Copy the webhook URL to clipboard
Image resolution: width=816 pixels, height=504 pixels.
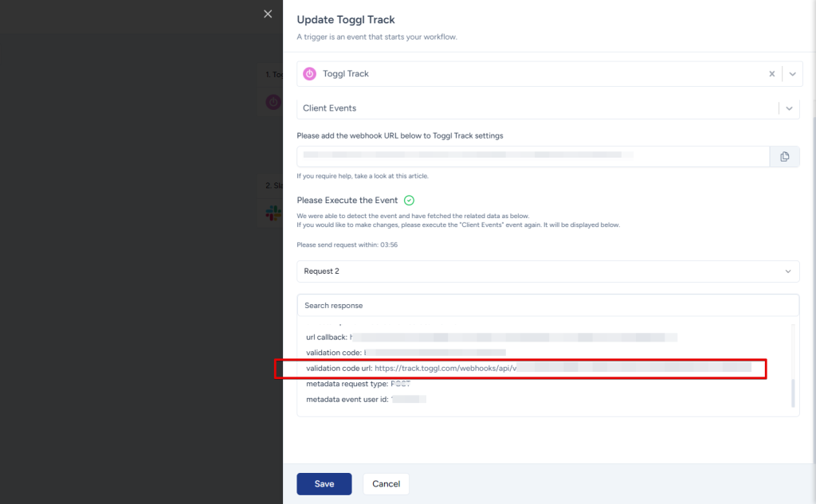[x=784, y=157]
